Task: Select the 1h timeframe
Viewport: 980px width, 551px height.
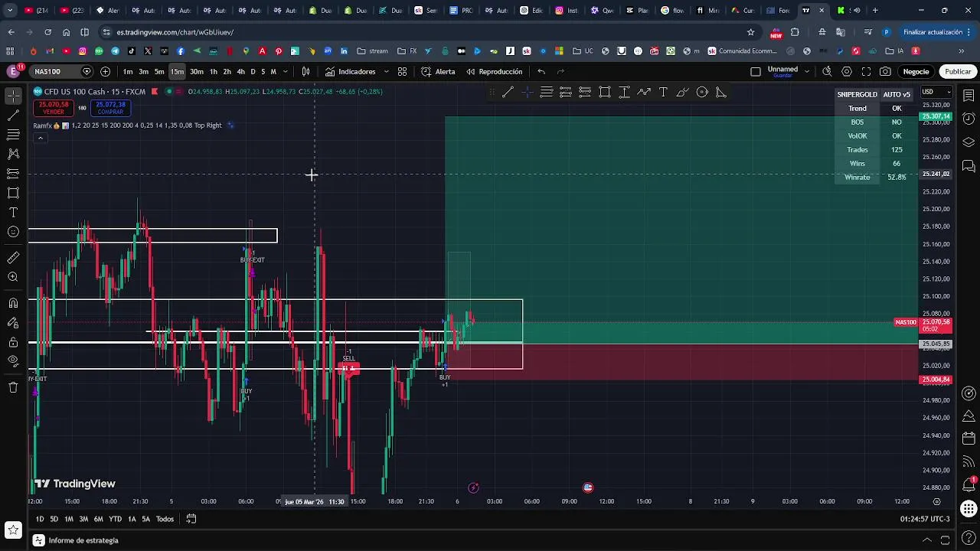Action: tap(214, 71)
